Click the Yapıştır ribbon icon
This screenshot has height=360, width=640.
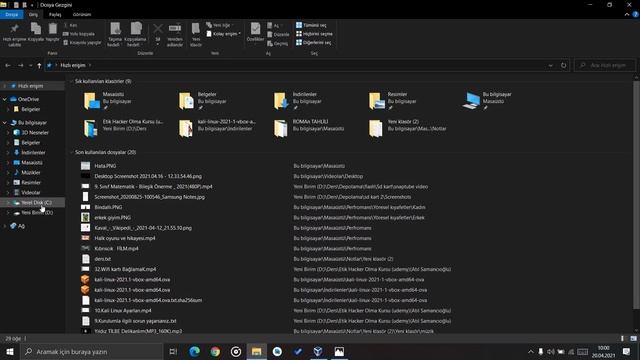tap(53, 29)
